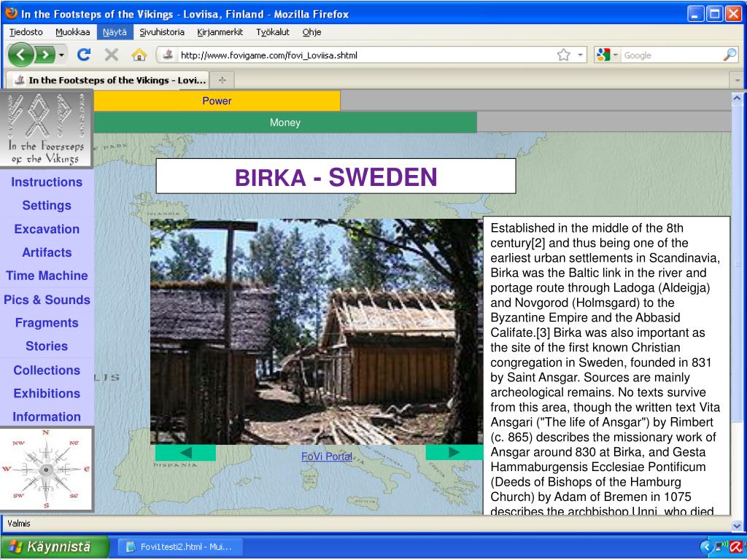
Task: Open the Sivuhistoria menu
Action: 161,32
